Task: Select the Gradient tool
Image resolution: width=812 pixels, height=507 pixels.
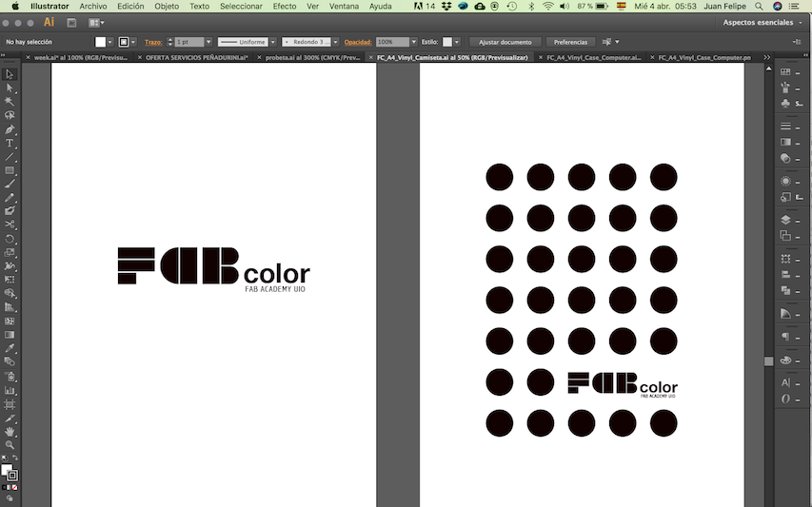Action: pos(10,335)
